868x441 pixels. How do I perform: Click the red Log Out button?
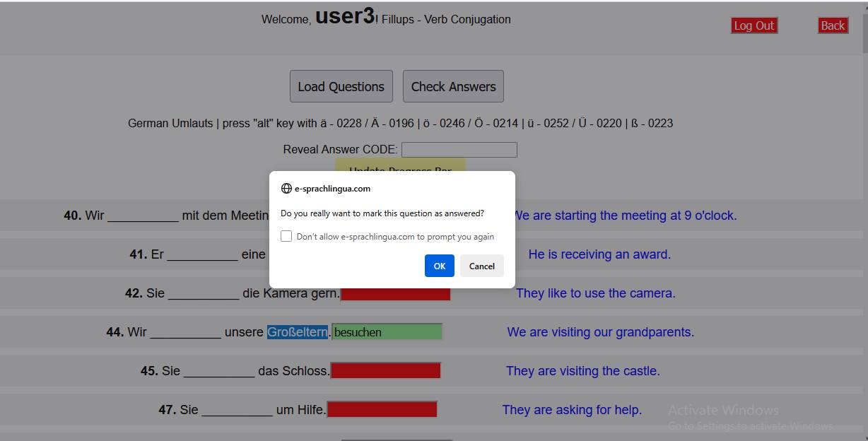pos(754,25)
